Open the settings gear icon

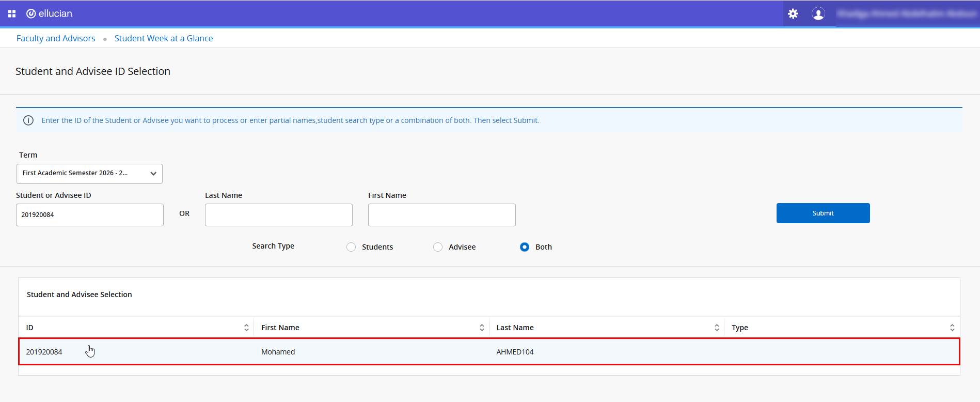point(793,14)
